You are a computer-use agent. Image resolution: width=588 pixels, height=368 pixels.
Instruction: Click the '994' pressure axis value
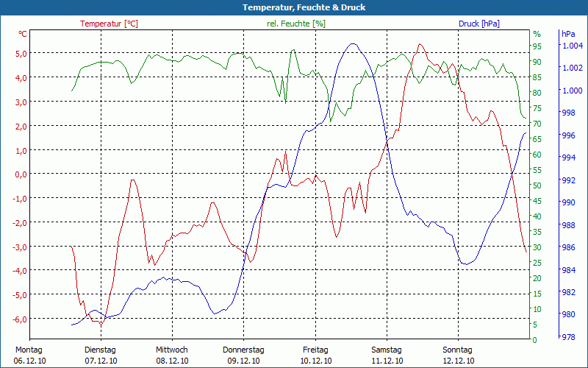[x=568, y=158]
